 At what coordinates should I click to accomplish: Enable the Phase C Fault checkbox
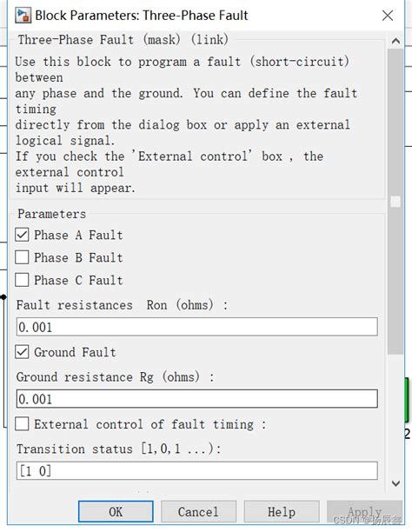[22, 280]
